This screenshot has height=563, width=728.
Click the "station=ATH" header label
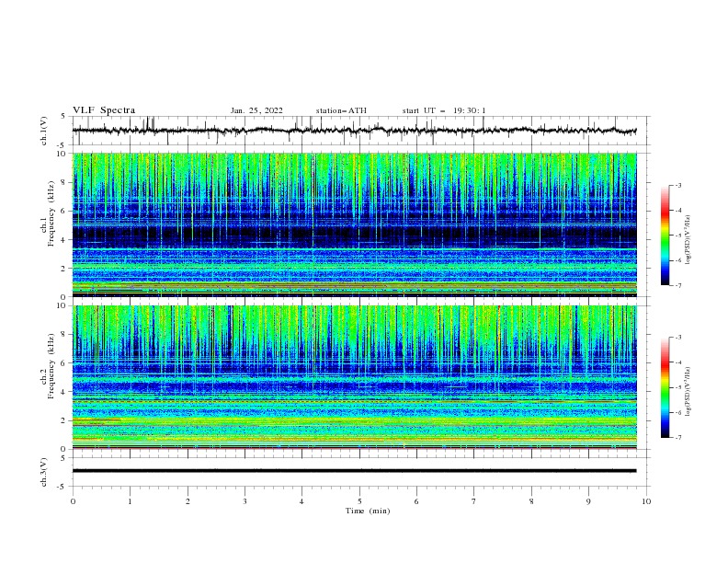point(341,110)
